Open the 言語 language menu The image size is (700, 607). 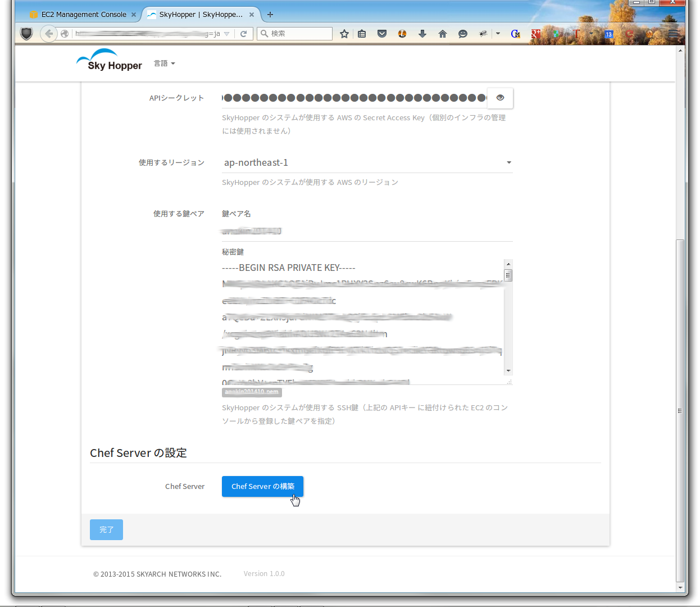[165, 64]
